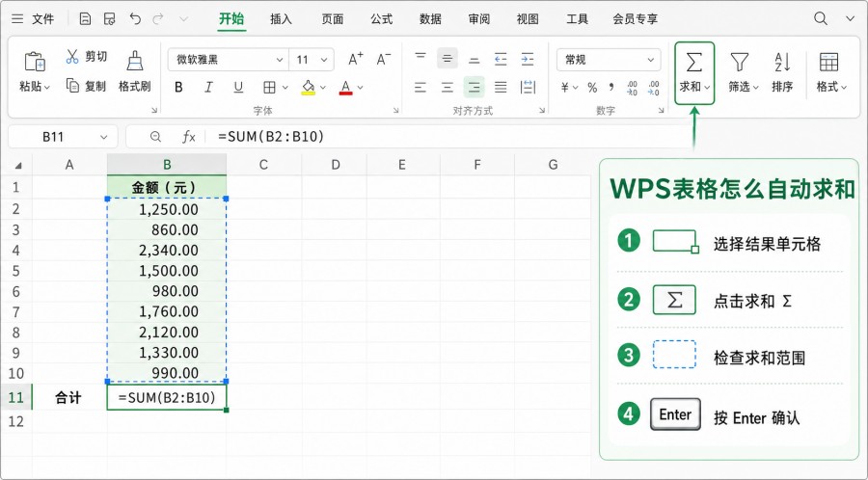
Task: Click the first decimal places icon
Action: pyautogui.click(x=632, y=88)
